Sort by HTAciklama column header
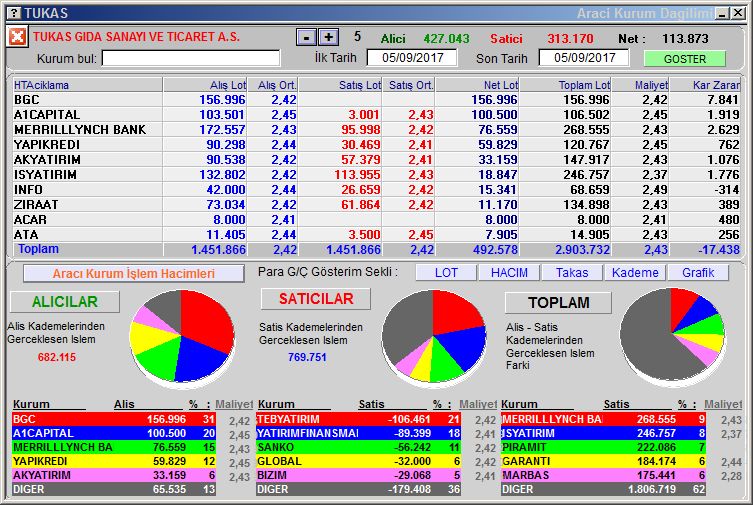Viewport: 753px width, 505px height. [87, 85]
